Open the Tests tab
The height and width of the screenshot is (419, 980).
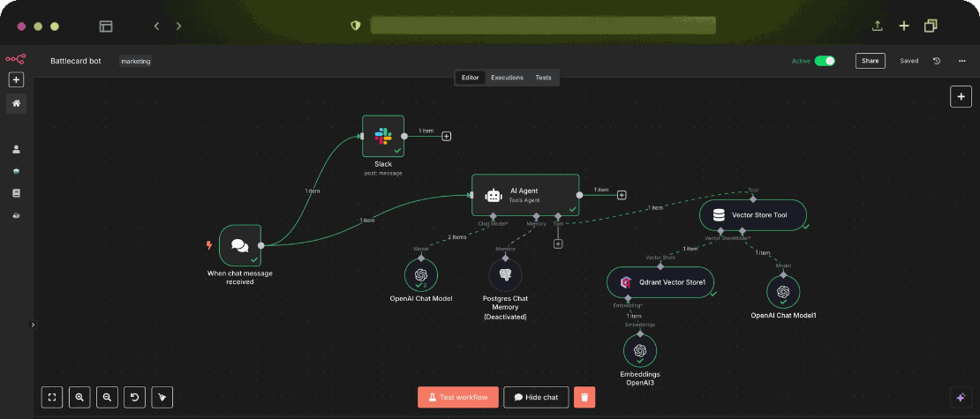pos(543,78)
